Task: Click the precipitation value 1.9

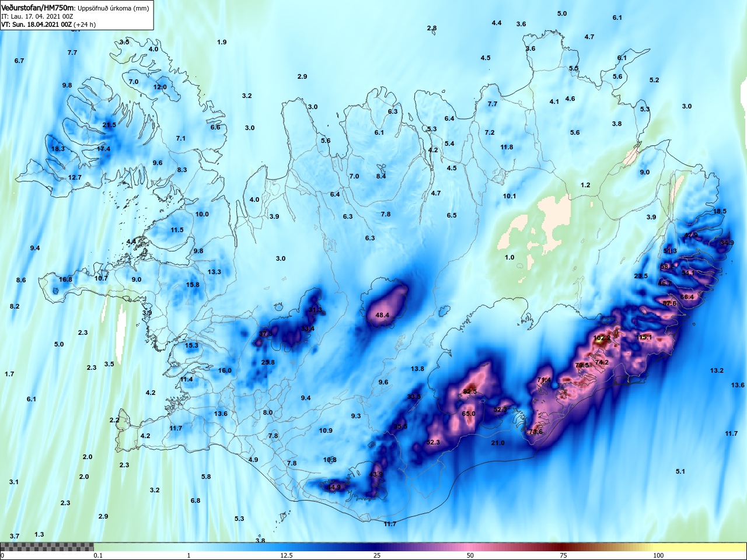Action: pos(222,42)
